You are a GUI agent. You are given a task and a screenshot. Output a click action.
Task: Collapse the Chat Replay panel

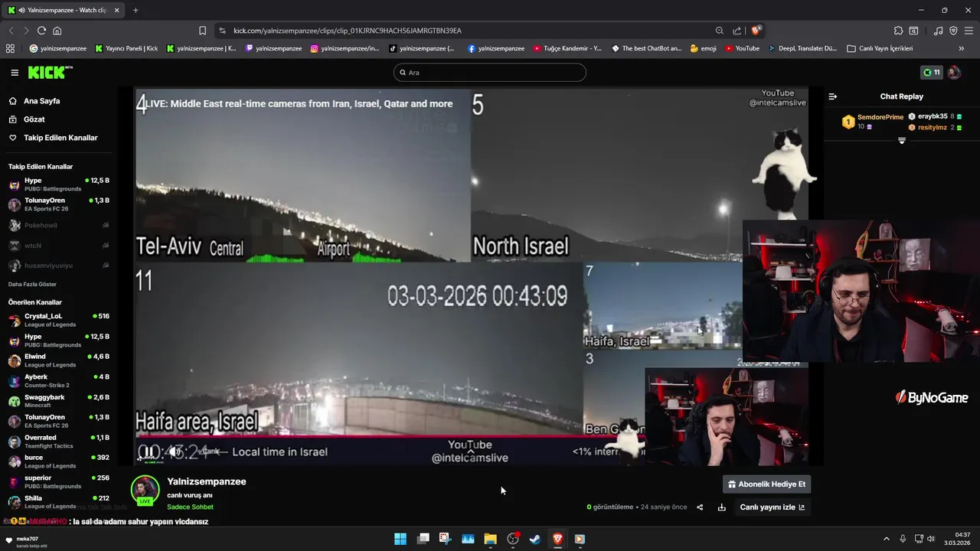[x=833, y=96]
